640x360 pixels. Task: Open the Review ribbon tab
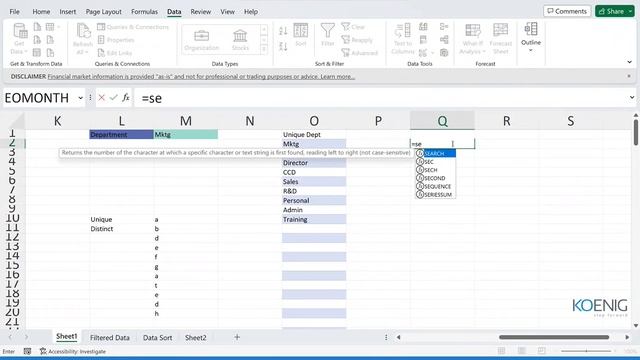(x=201, y=11)
